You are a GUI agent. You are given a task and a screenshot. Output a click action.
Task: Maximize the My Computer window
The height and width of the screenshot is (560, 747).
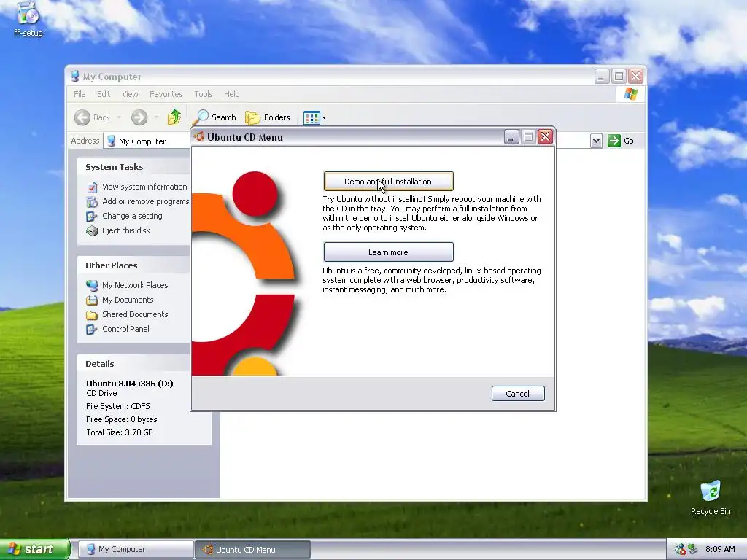(619, 76)
